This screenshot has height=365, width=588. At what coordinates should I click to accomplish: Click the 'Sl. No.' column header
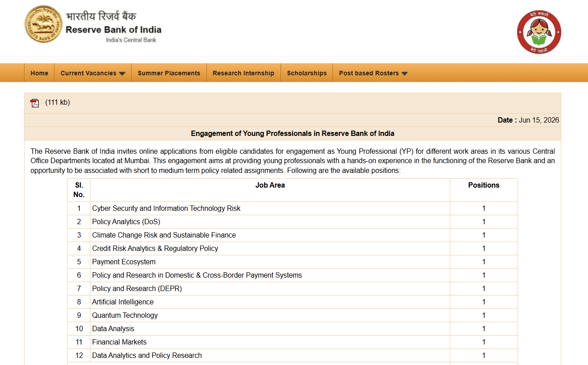(x=79, y=190)
